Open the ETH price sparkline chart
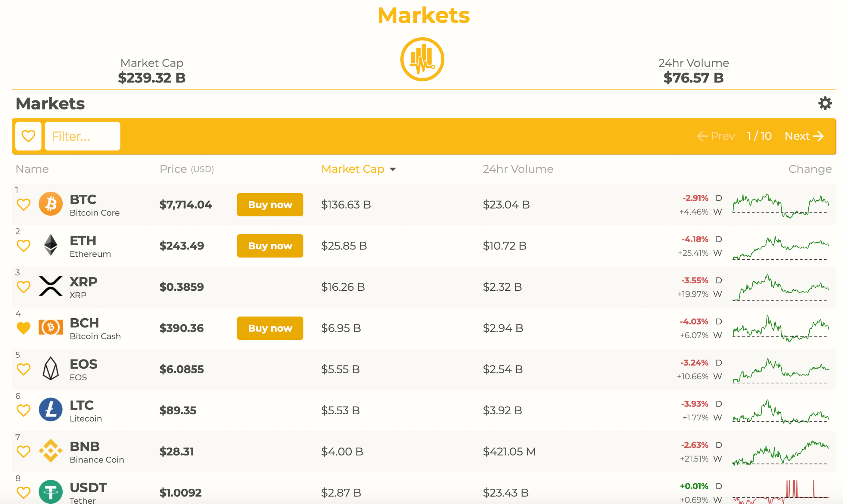This screenshot has width=843, height=504. click(x=781, y=248)
